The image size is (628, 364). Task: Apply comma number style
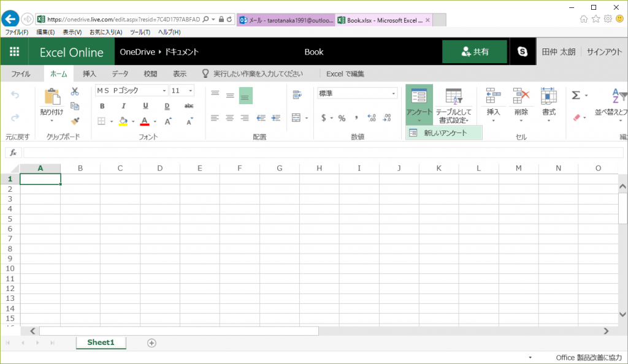tap(356, 118)
